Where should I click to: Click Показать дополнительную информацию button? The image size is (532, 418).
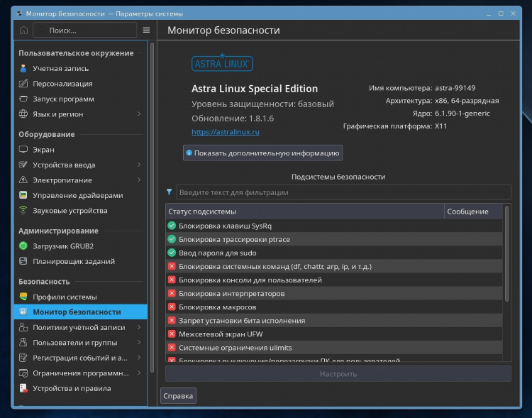click(262, 153)
